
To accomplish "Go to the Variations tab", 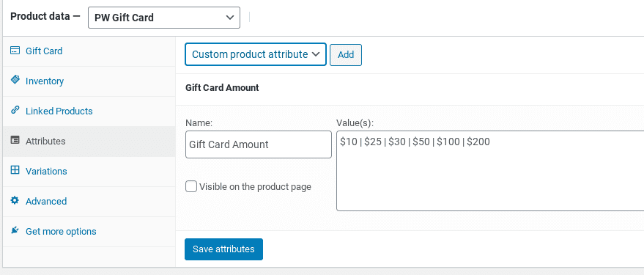I will pos(89,172).
